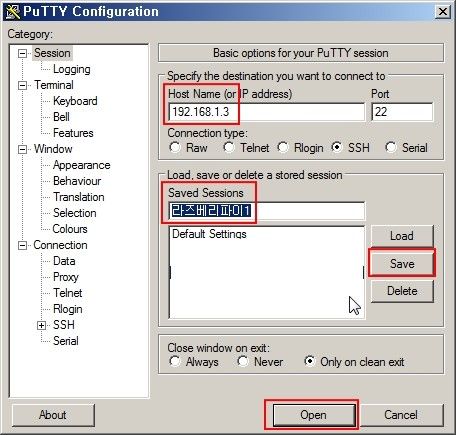
Task: Click the Saved Sessions name field
Action: [x=267, y=211]
